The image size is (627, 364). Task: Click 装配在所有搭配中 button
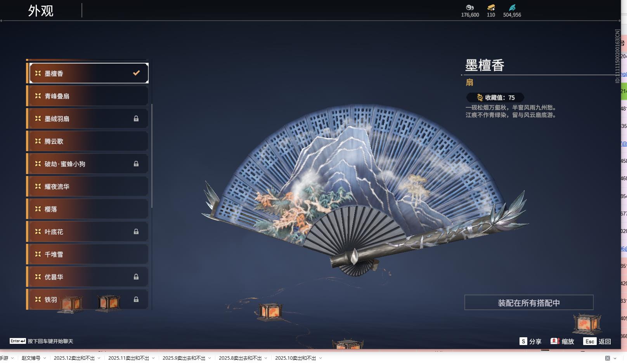pyautogui.click(x=529, y=302)
